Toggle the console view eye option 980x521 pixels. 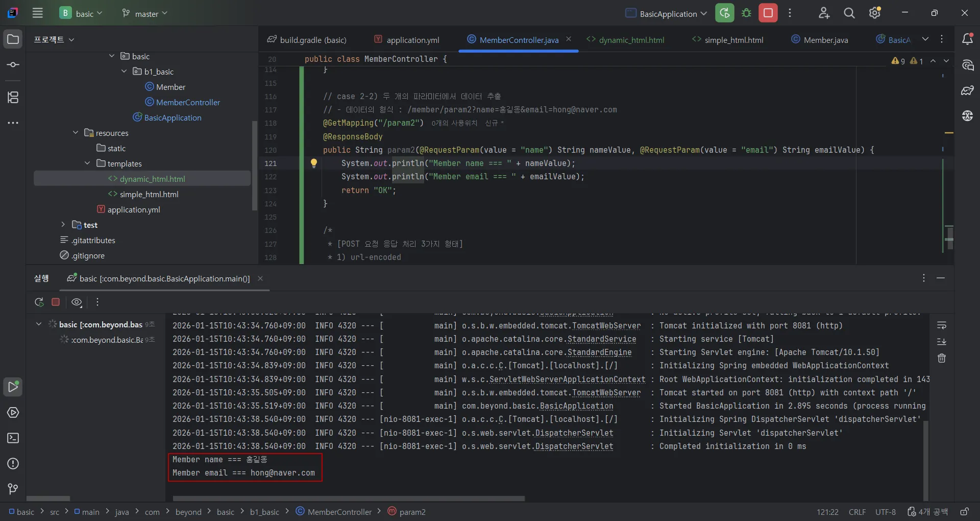[77, 302]
